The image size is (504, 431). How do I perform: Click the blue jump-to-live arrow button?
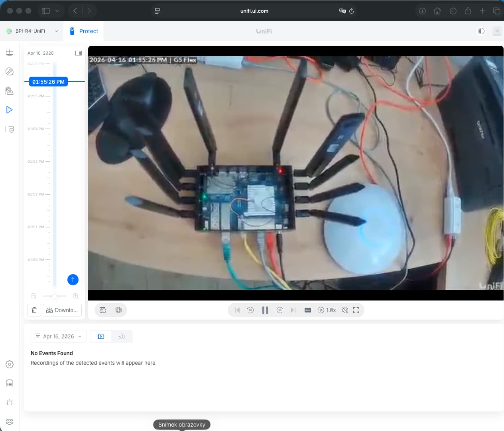pos(73,280)
